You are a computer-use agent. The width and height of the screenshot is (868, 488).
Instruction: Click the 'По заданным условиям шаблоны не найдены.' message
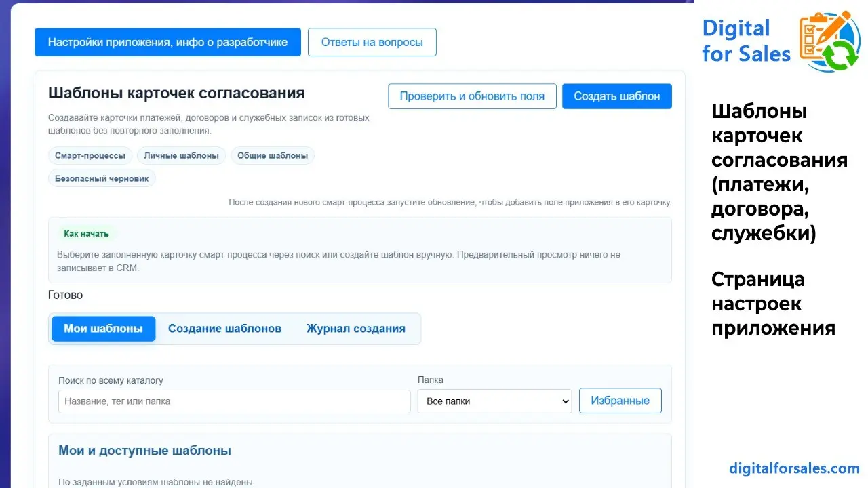[x=157, y=483]
